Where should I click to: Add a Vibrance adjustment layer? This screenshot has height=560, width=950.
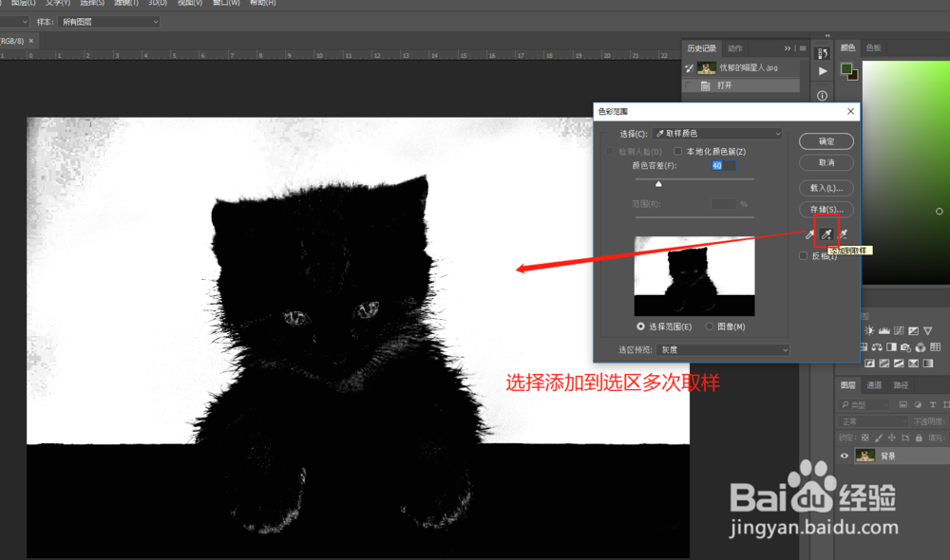(927, 330)
